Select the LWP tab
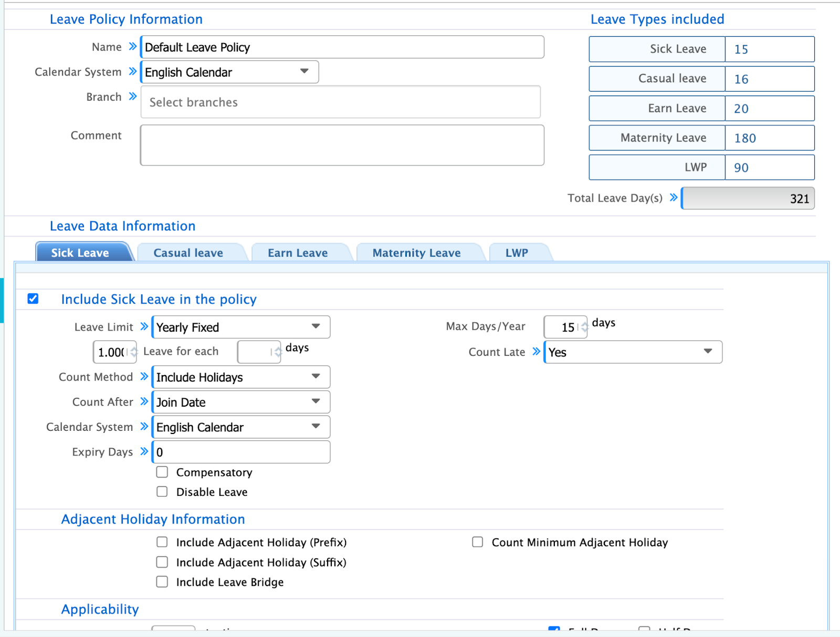 pyautogui.click(x=517, y=253)
